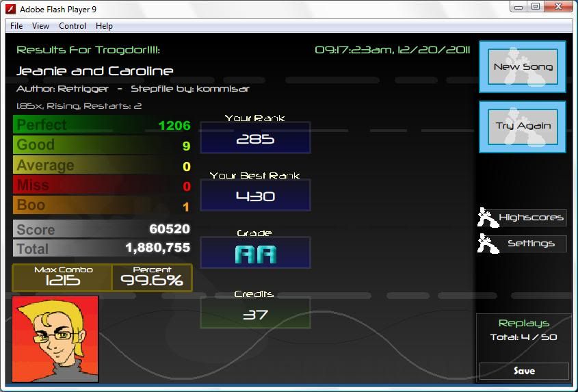
Task: Open the Control menu
Action: pos(73,26)
